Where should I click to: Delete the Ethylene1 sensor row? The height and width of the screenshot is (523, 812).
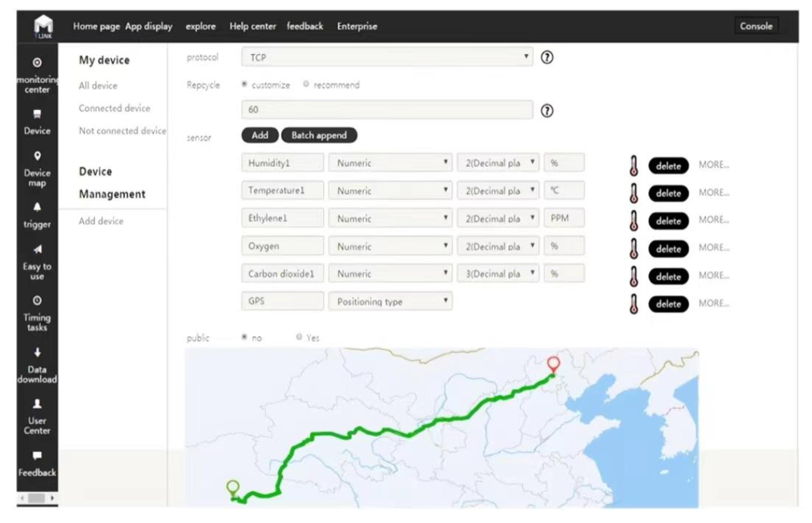[668, 221]
